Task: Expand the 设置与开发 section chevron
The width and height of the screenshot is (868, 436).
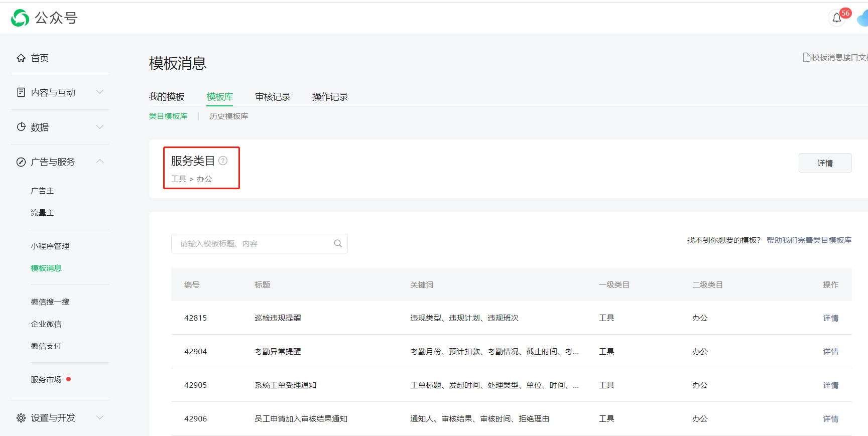Action: point(100,417)
